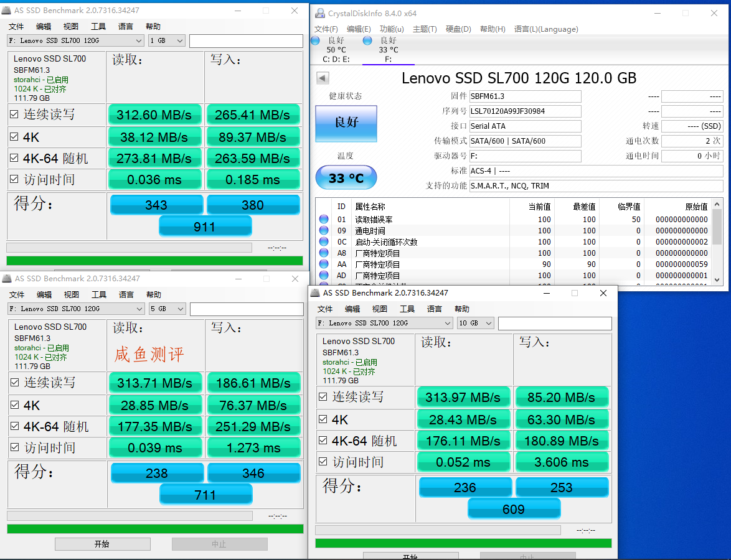The height and width of the screenshot is (560, 731).
Task: Click 中止 button in 5 GB window
Action: 219,544
